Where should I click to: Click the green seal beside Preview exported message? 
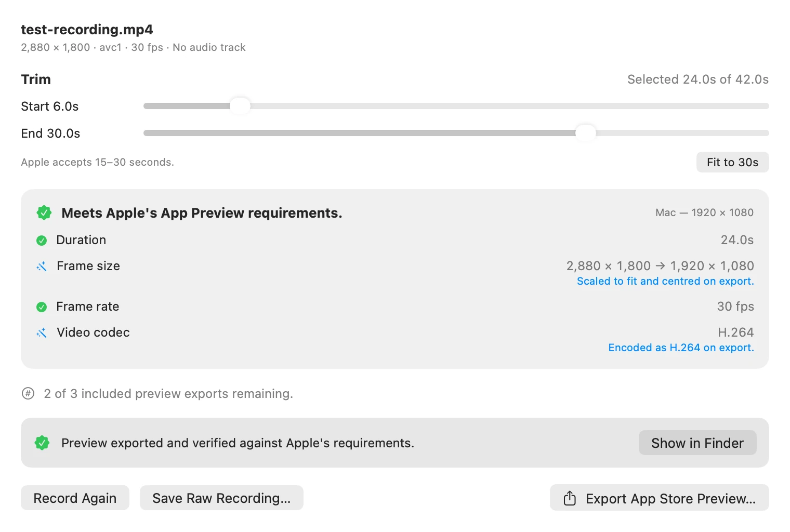coord(42,443)
